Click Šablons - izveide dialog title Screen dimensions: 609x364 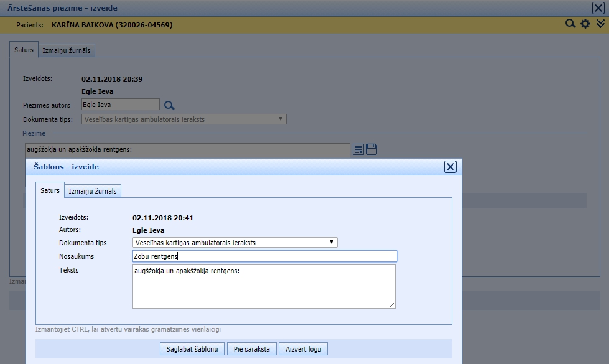point(66,167)
